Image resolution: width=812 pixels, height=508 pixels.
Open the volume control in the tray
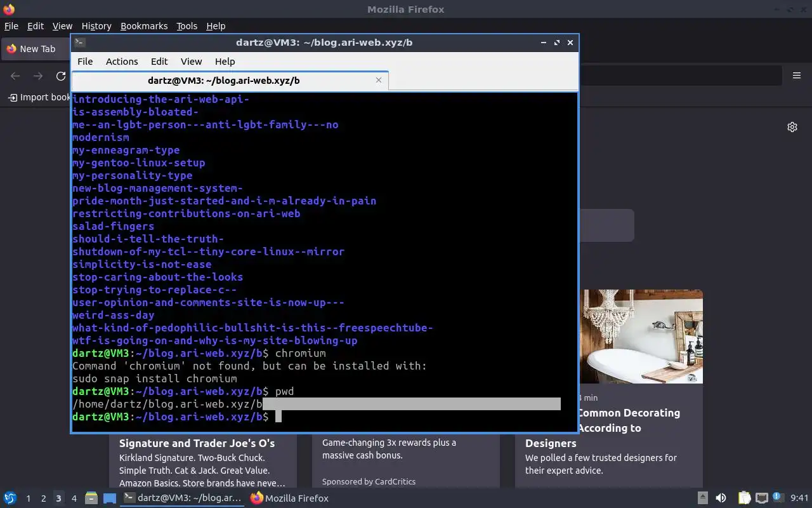[x=721, y=498]
